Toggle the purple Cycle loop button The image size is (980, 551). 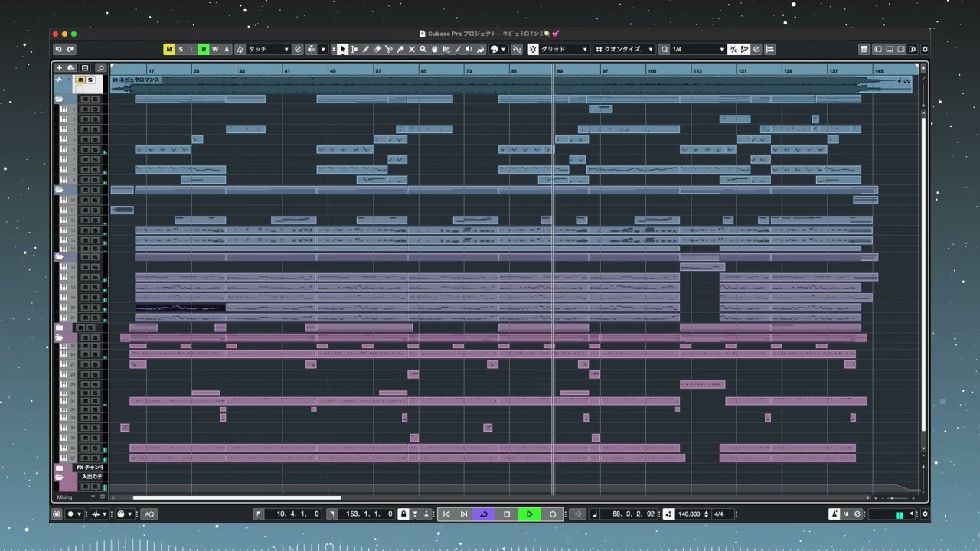coord(484,514)
